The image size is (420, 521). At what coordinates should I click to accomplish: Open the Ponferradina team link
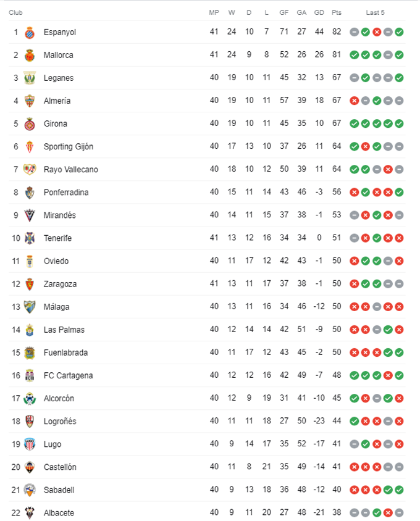pos(66,192)
